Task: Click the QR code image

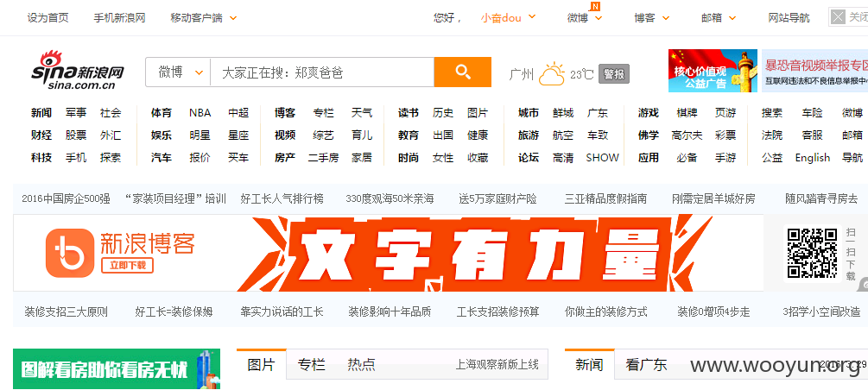Action: click(x=812, y=253)
